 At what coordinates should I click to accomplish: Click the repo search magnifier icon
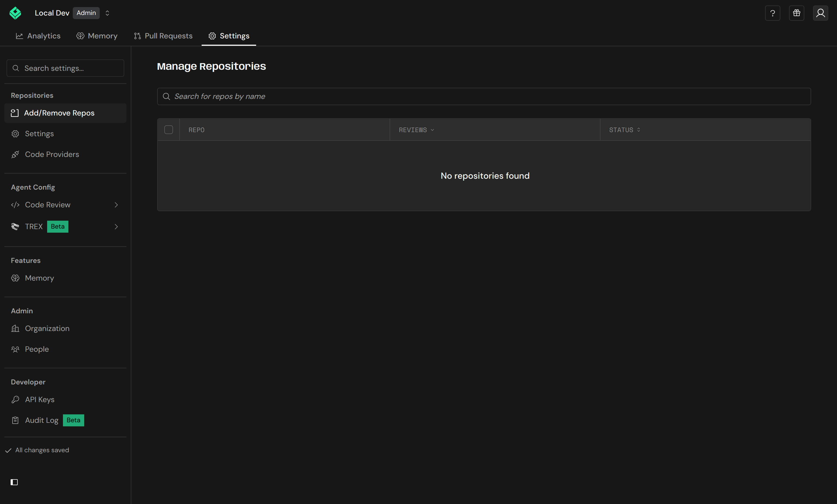(166, 96)
